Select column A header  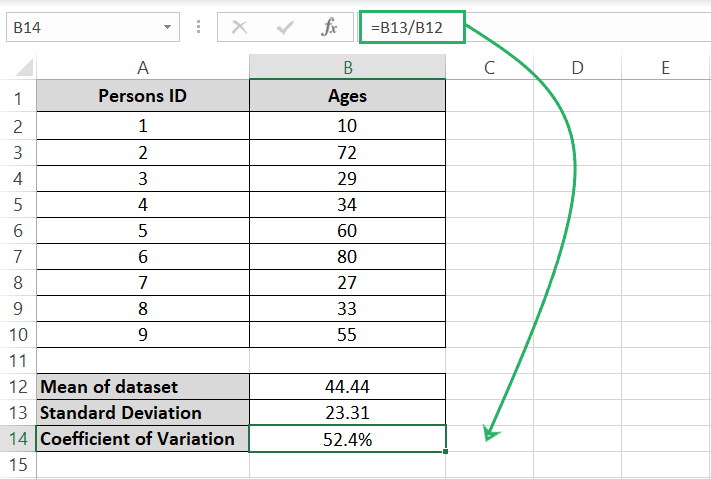coord(143,68)
